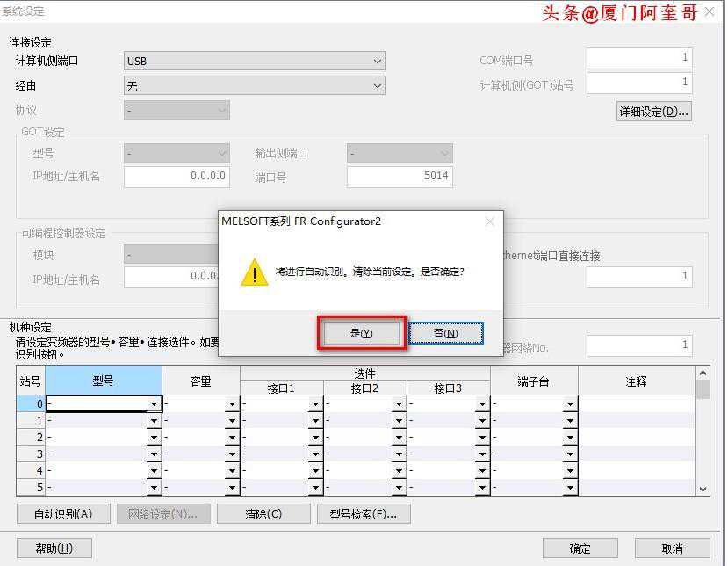Open 端子台 dropdown in station 2 row
The width and height of the screenshot is (728, 566).
coord(570,438)
